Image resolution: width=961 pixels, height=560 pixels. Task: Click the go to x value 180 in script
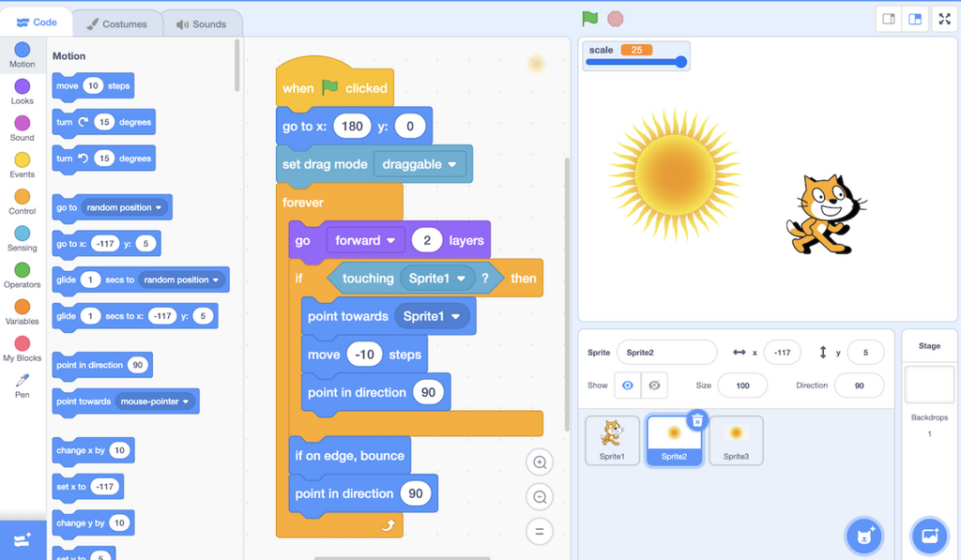click(352, 127)
